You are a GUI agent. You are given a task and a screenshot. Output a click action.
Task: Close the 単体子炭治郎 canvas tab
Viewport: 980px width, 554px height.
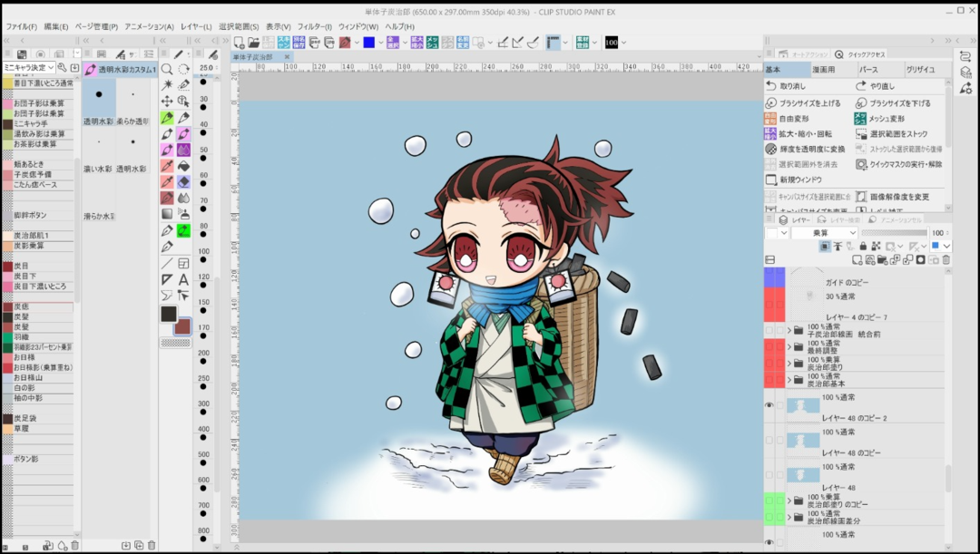[288, 57]
